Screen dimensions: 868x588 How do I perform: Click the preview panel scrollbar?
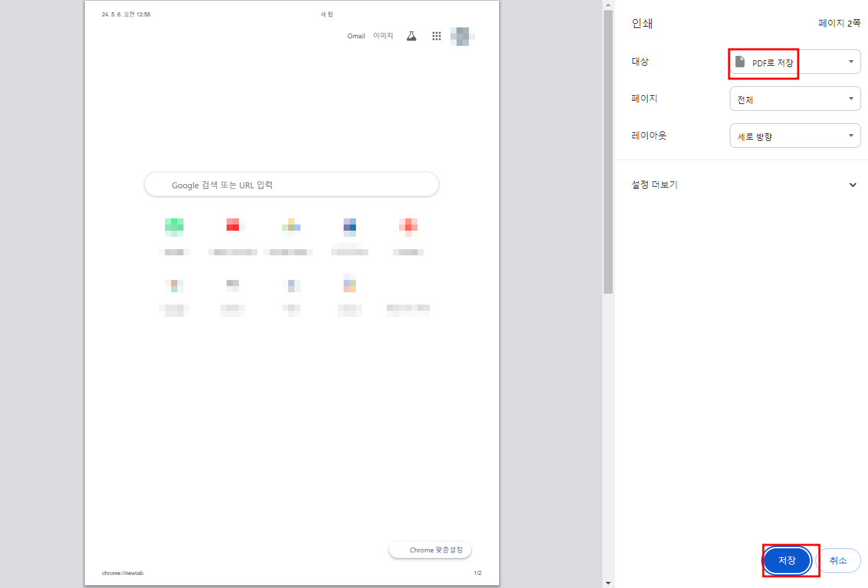607,147
